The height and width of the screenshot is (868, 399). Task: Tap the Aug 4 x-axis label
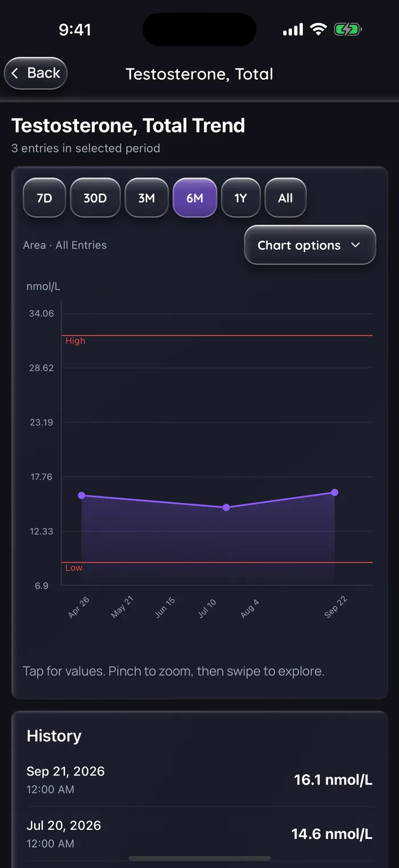[250, 609]
